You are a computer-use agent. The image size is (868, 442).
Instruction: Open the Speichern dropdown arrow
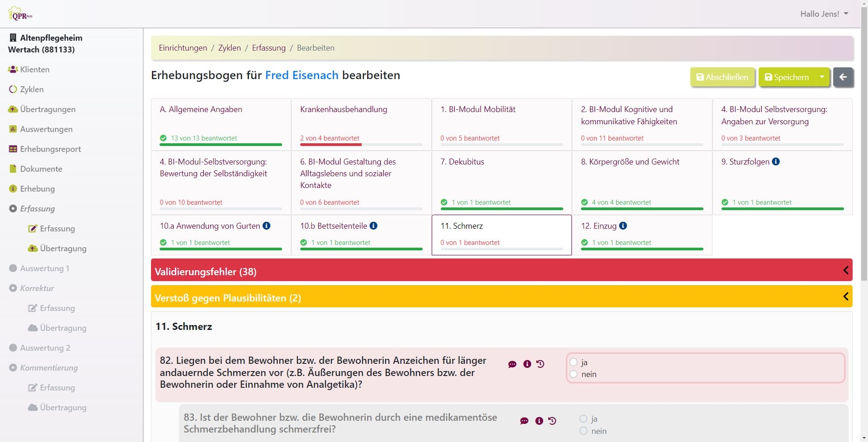click(x=822, y=77)
